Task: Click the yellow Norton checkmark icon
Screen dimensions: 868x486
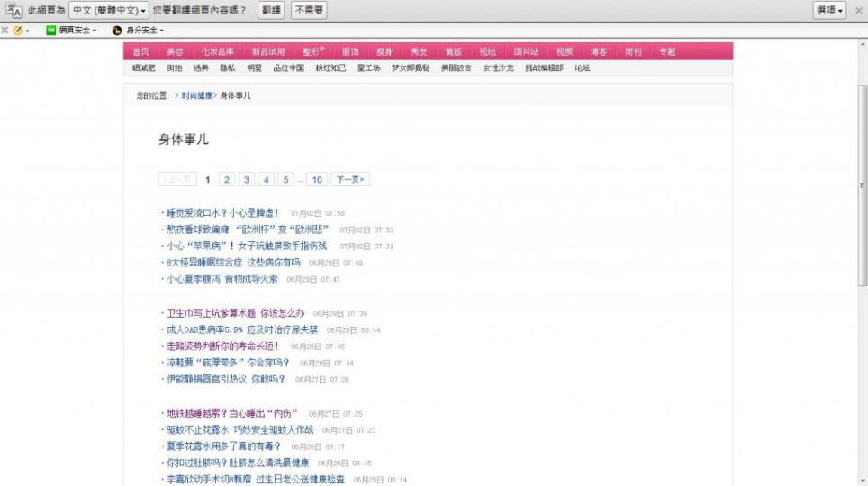Action: (17, 31)
